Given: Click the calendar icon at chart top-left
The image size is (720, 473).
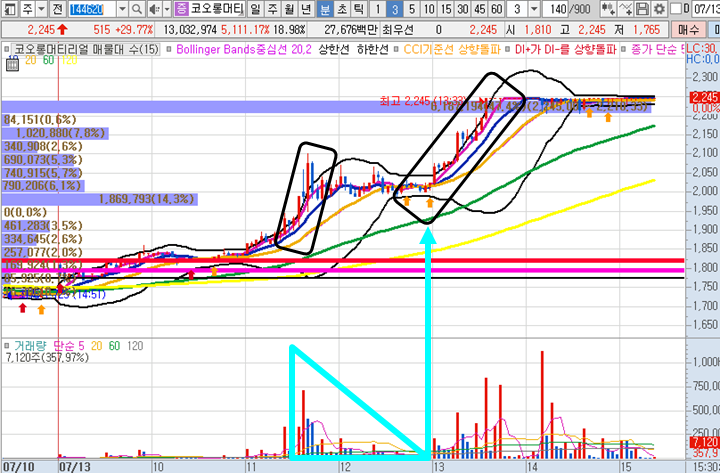Looking at the screenshot, I should (x=12, y=64).
